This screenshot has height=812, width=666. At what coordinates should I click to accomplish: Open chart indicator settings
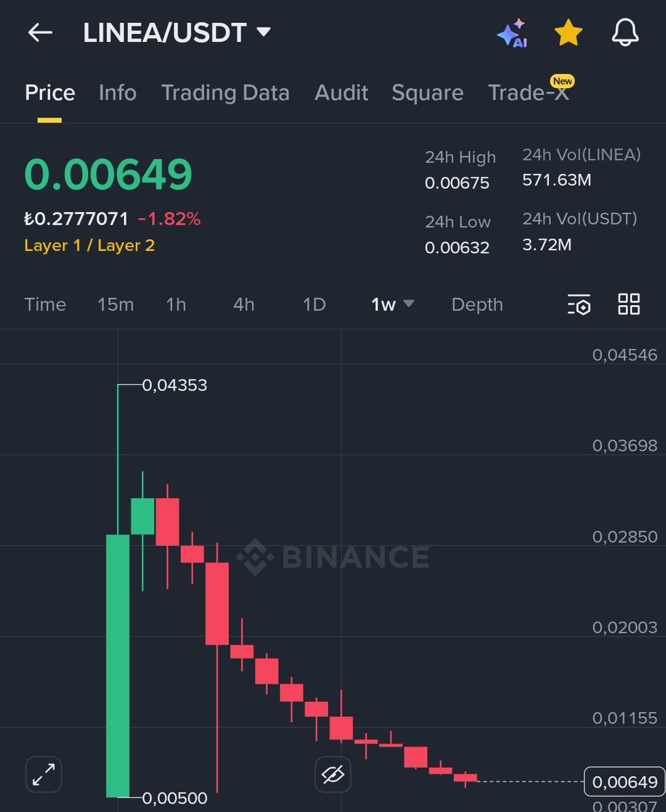[x=579, y=305]
